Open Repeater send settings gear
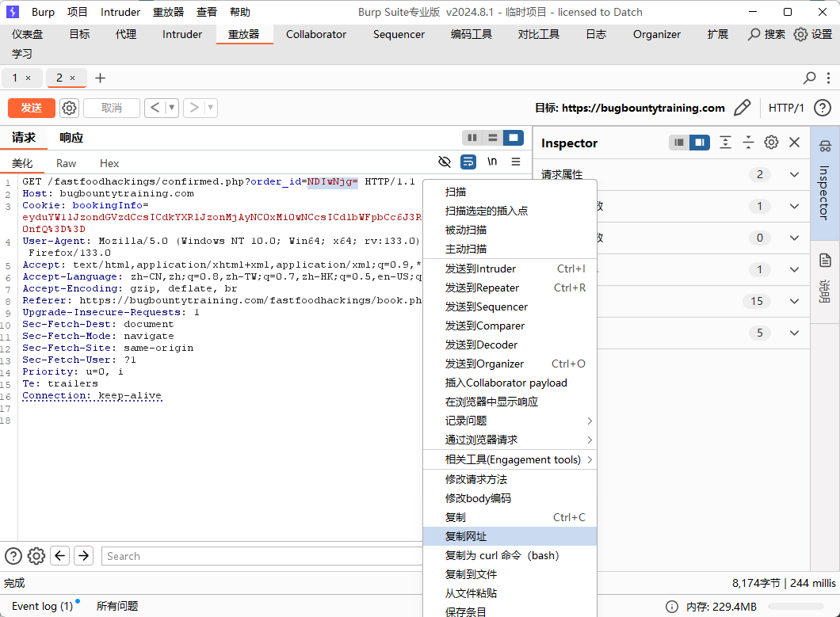This screenshot has height=617, width=840. point(69,109)
